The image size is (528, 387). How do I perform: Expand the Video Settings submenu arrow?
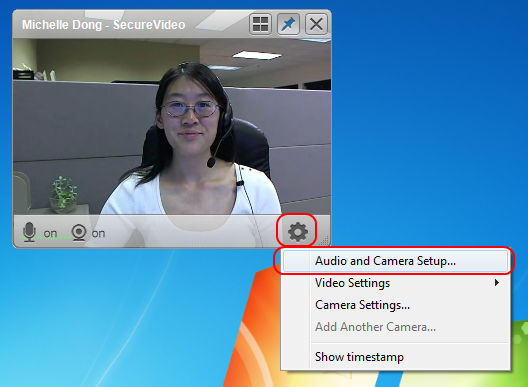coord(497,283)
